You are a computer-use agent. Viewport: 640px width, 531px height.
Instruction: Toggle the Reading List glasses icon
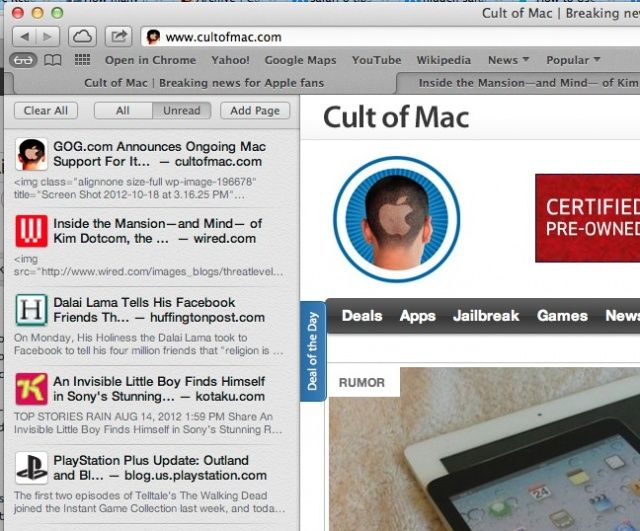click(x=23, y=60)
